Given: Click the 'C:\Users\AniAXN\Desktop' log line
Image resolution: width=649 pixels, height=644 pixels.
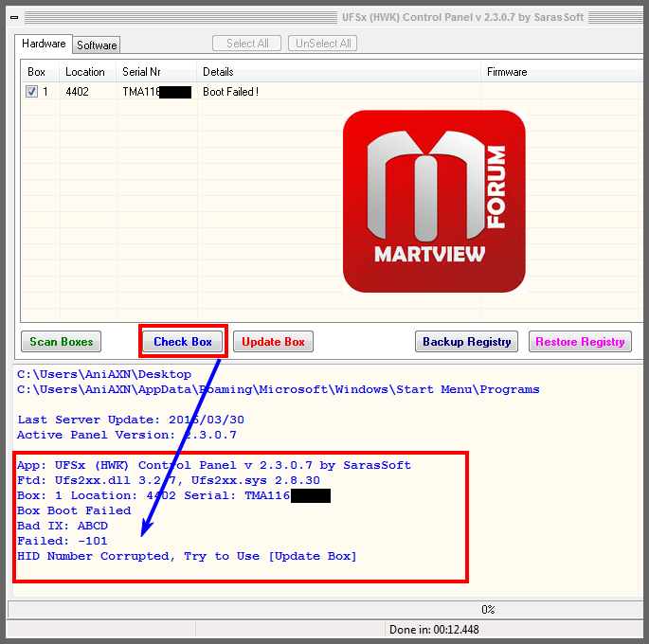Looking at the screenshot, I should pyautogui.click(x=104, y=374).
